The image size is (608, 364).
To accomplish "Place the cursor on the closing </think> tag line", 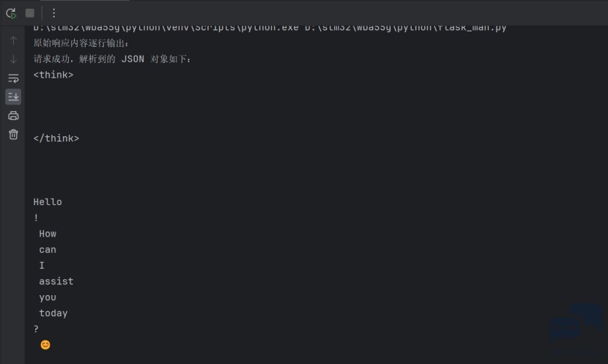I will click(56, 138).
